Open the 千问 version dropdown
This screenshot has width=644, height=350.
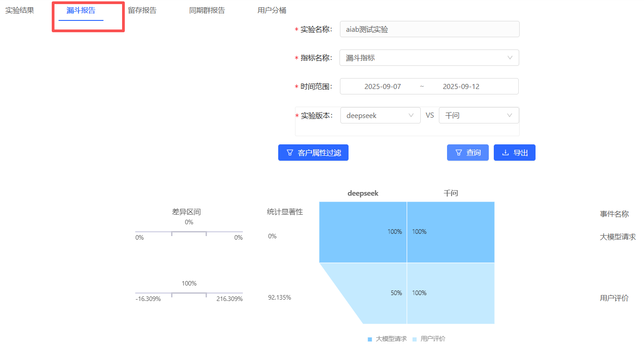click(x=478, y=115)
